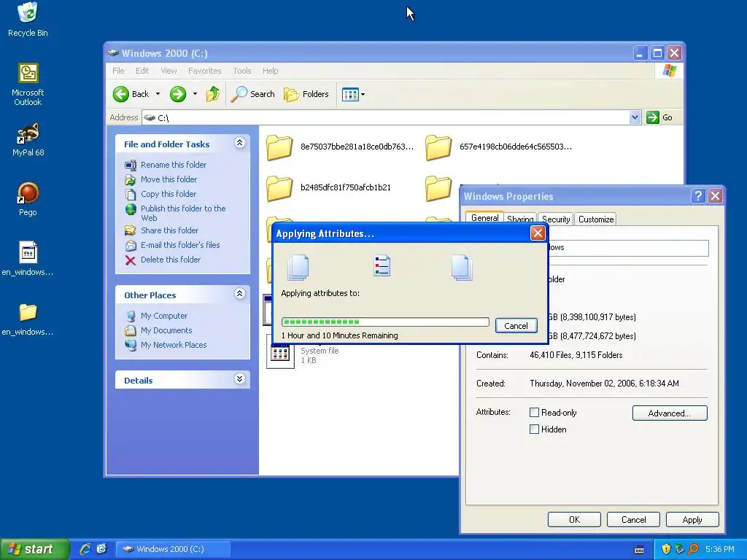Click Delete this folder

click(x=171, y=260)
